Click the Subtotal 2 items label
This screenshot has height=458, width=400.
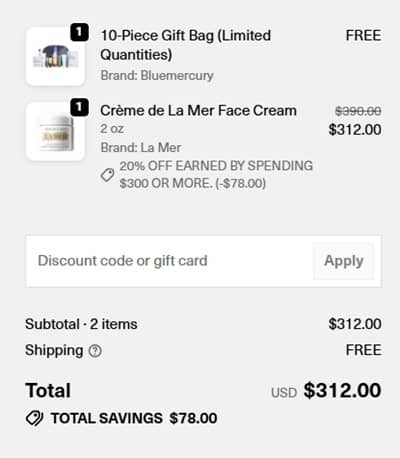tap(81, 324)
